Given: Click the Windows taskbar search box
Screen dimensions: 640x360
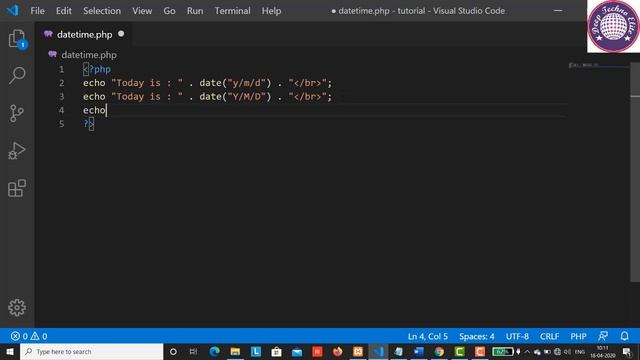Looking at the screenshot, I should click(91, 351).
